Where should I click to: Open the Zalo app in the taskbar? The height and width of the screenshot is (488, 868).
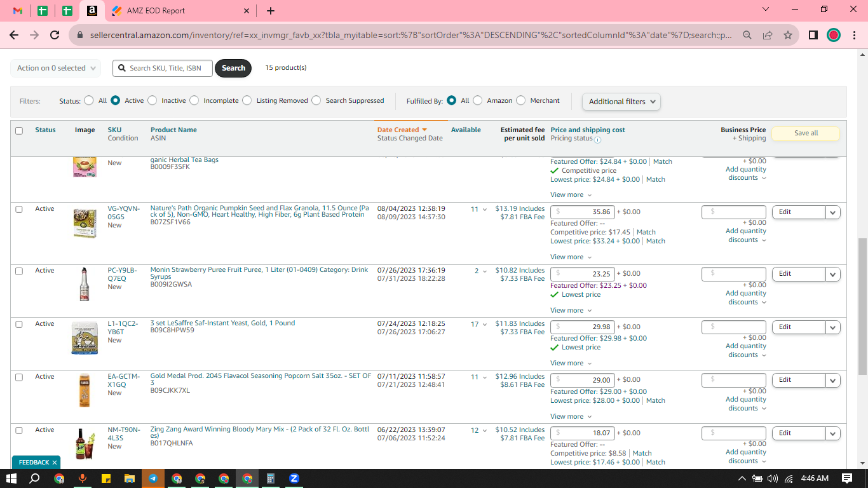point(294,478)
